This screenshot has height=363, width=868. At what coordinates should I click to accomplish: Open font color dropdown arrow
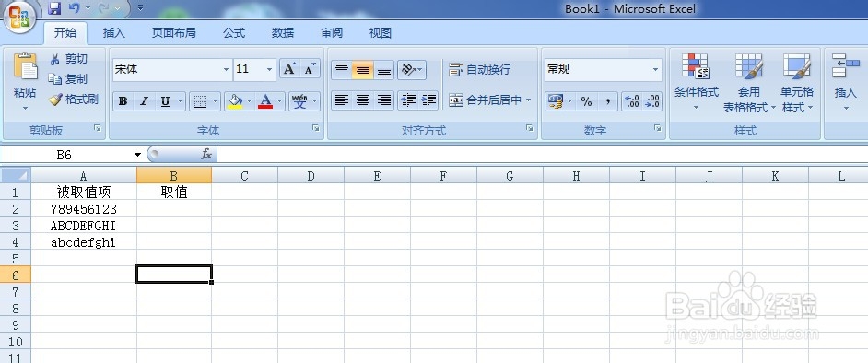[279, 101]
